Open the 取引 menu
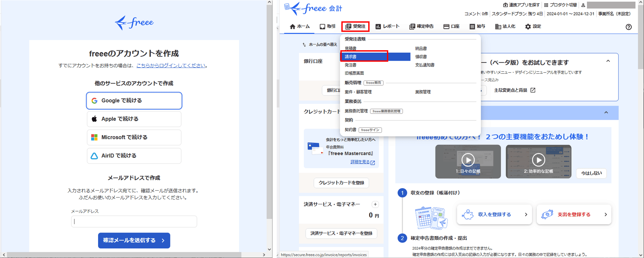This screenshot has width=644, height=258. coord(327,26)
